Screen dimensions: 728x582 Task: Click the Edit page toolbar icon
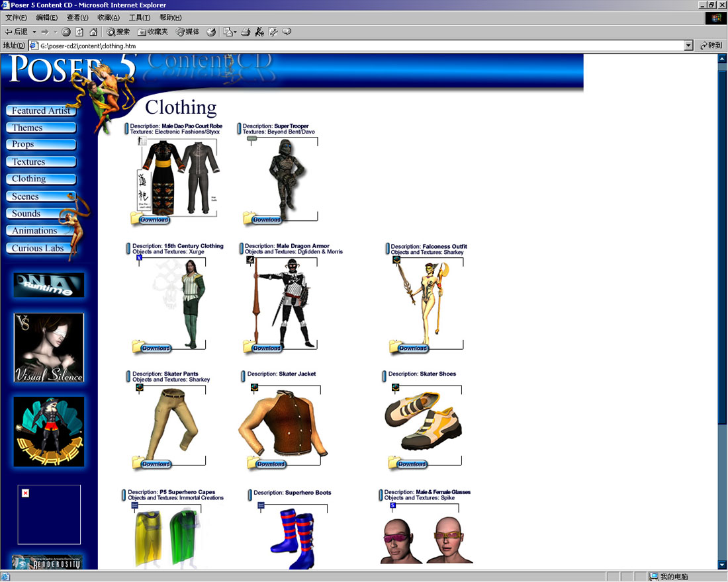tap(259, 32)
